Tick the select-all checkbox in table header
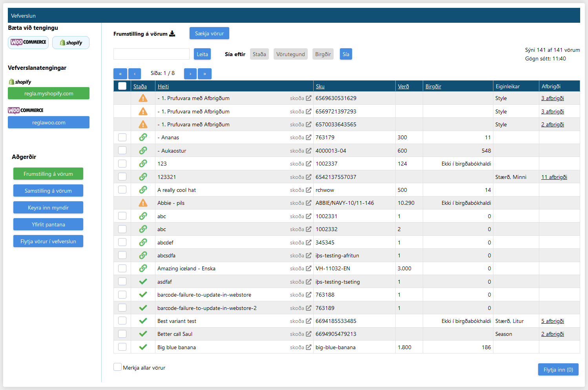This screenshot has height=390, width=588. click(122, 86)
